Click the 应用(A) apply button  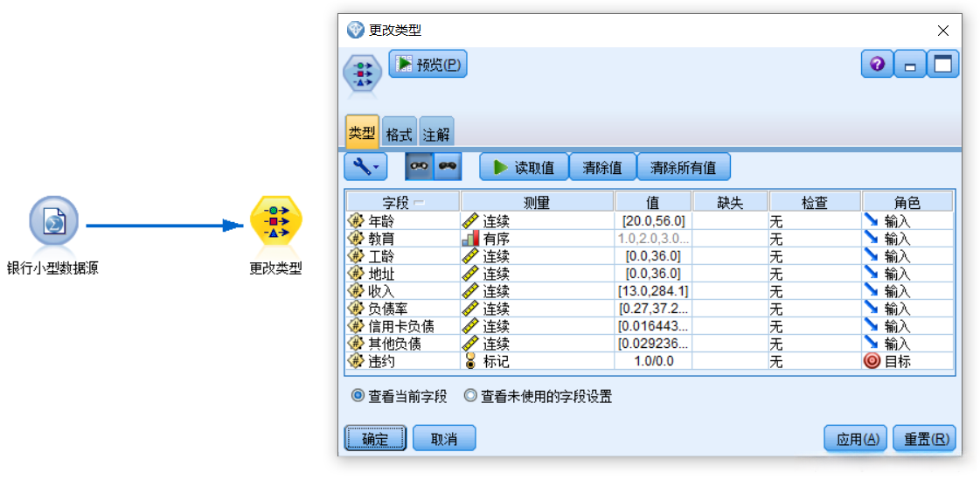[856, 438]
